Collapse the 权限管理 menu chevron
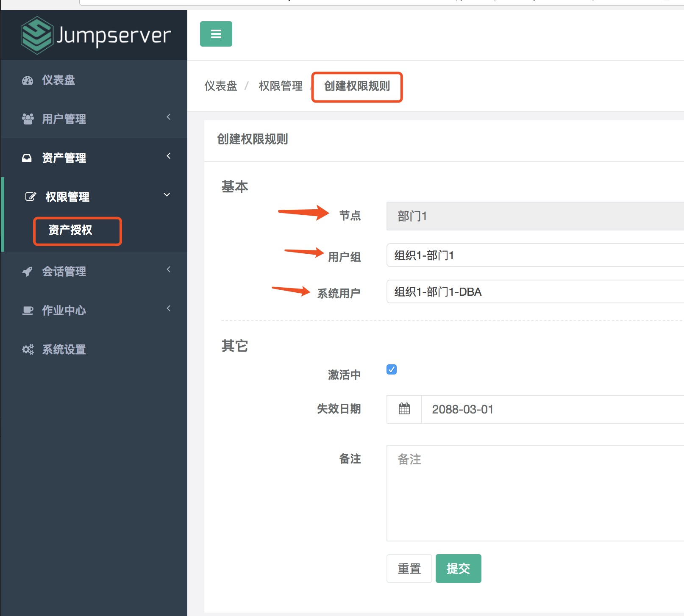684x616 pixels. click(167, 195)
